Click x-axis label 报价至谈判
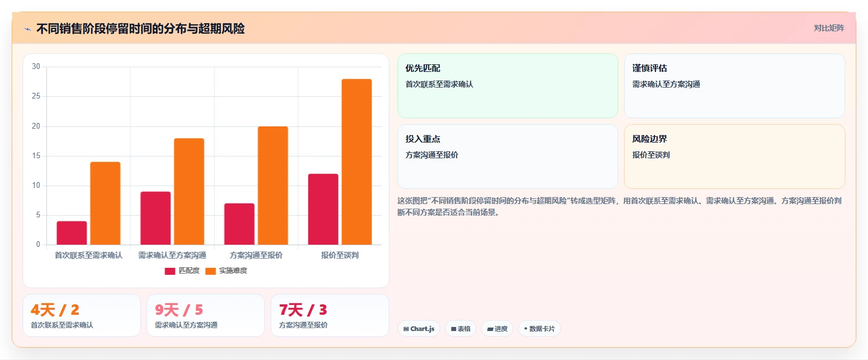This screenshot has height=360, width=868. tap(340, 255)
